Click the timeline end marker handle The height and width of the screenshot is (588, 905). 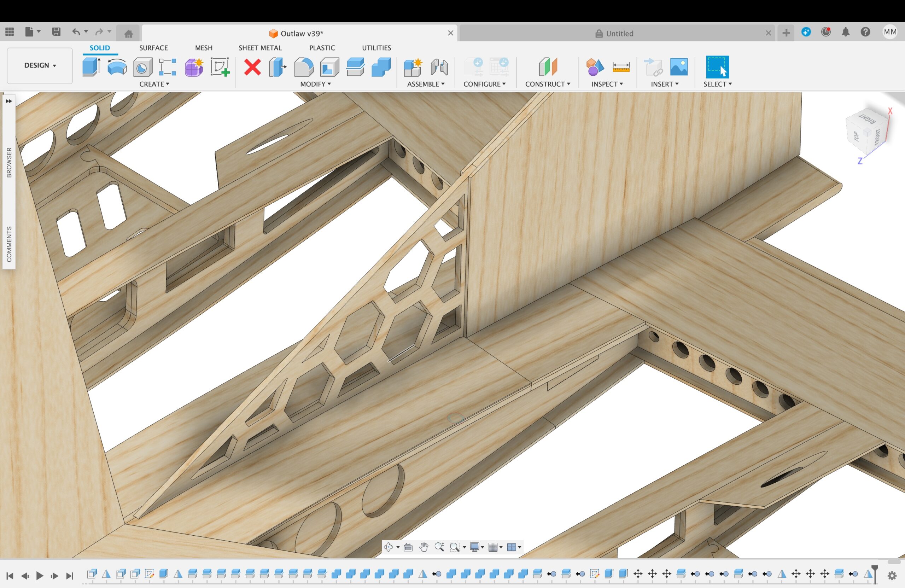click(x=875, y=573)
